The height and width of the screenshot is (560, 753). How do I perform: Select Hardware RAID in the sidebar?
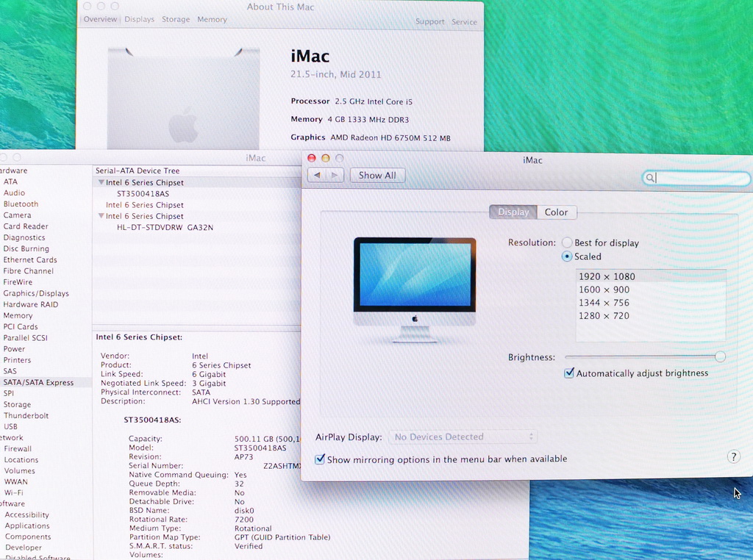[30, 304]
